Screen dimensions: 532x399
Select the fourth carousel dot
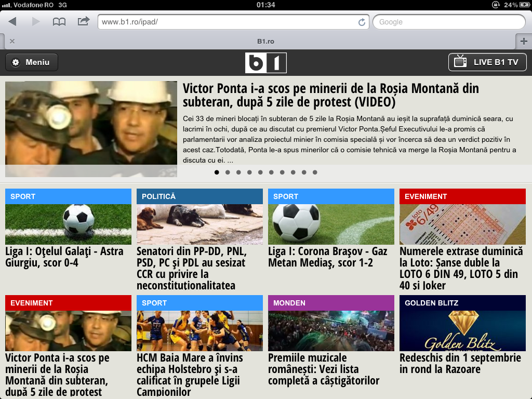(x=249, y=172)
